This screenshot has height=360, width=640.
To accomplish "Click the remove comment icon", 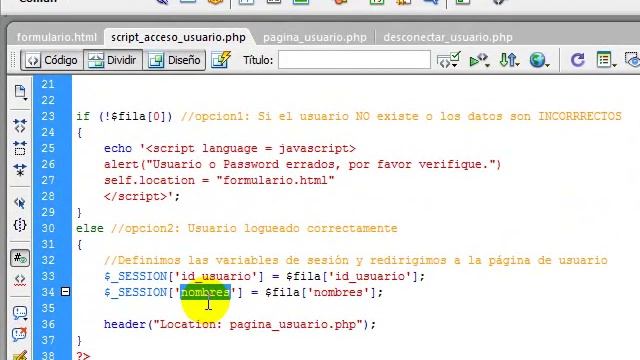I will coord(20,334).
